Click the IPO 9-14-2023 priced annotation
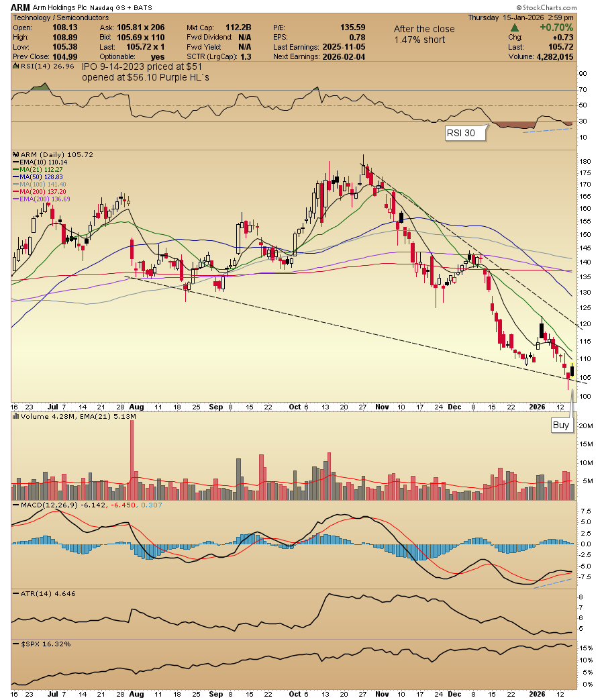This screenshot has width=604, height=700. pos(145,72)
